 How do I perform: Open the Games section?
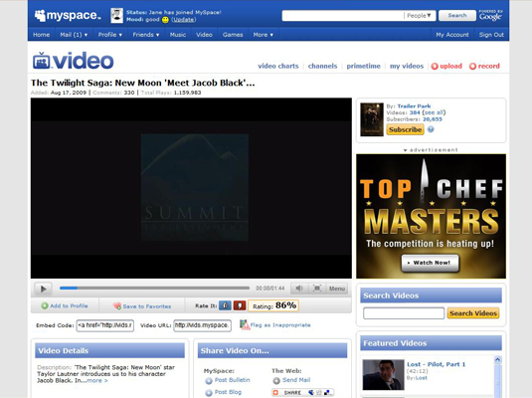click(x=233, y=35)
